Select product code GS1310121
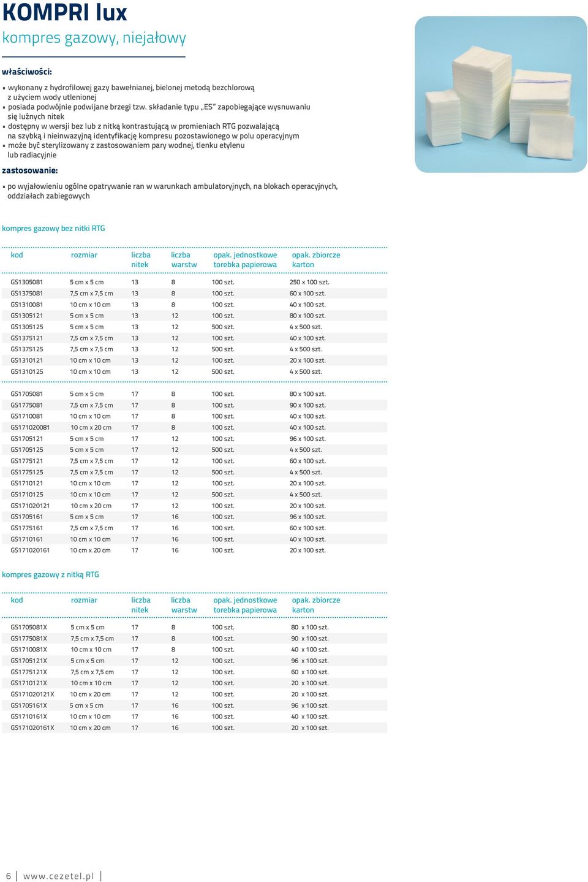Image resolution: width=588 pixels, height=882 pixels. [x=27, y=360]
